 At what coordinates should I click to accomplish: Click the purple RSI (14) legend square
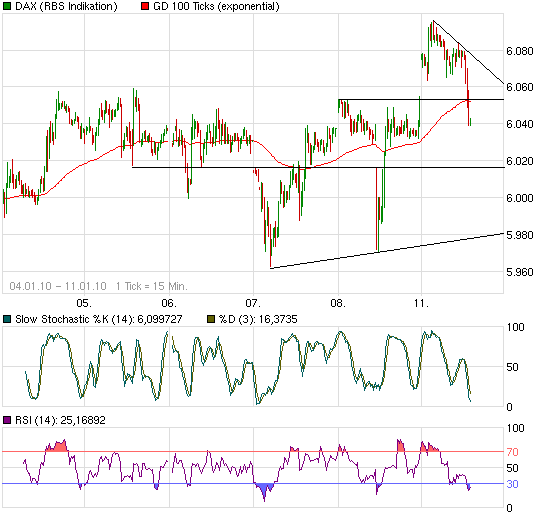pos(7,420)
